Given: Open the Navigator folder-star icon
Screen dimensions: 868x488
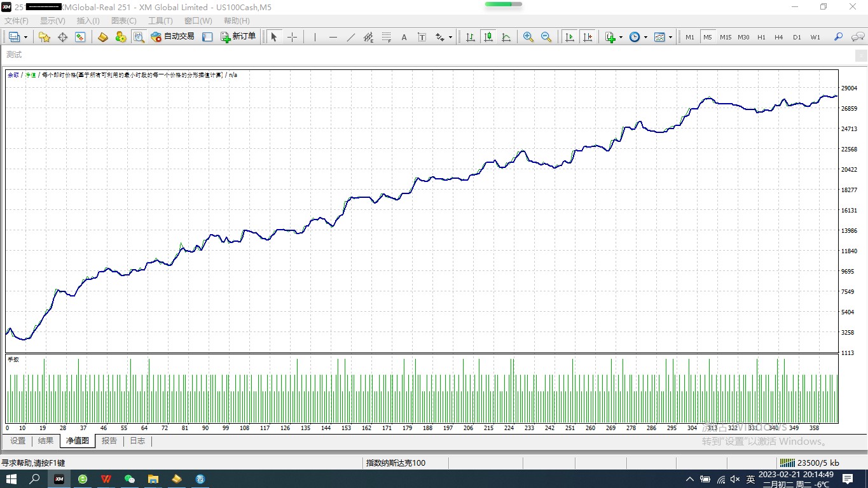Looking at the screenshot, I should point(45,37).
